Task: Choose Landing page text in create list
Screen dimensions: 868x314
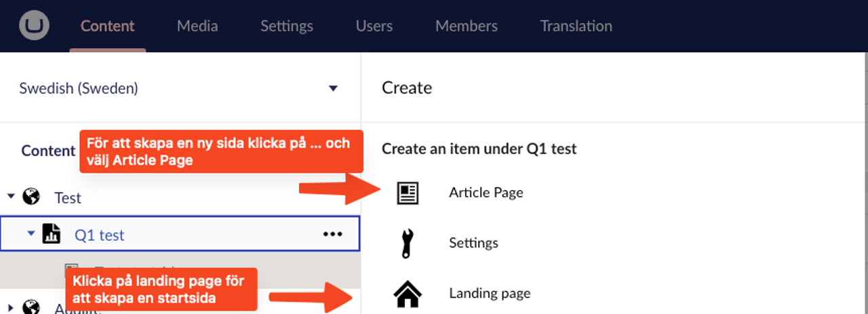Action: click(490, 293)
